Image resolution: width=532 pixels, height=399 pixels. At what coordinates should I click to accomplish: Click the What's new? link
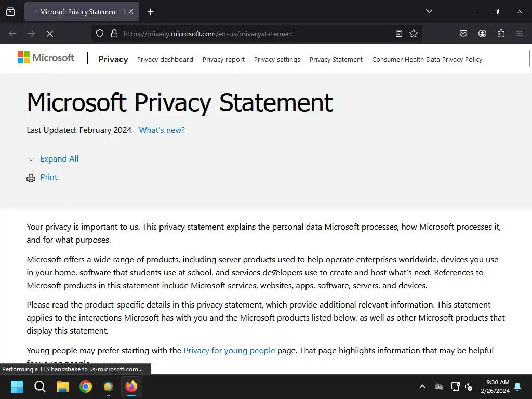pyautogui.click(x=162, y=130)
